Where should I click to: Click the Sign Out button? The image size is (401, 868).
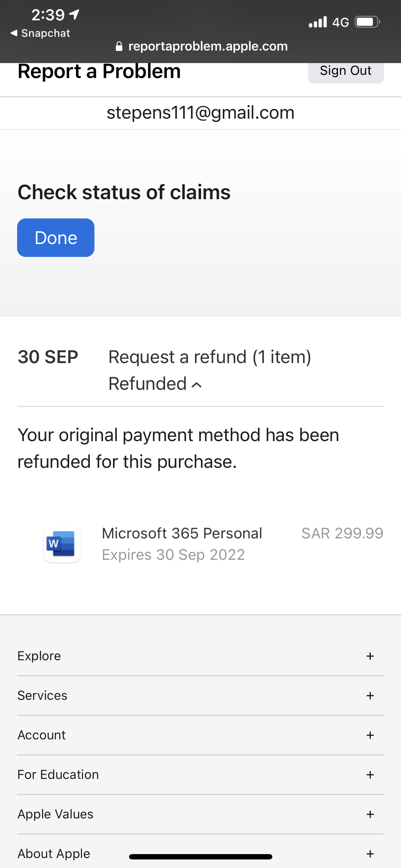point(345,71)
